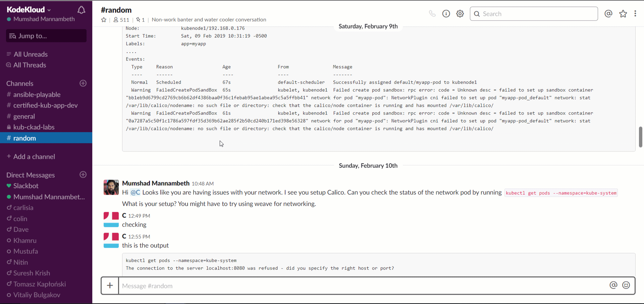Click the @C mention in message
This screenshot has width=644, height=304.
pos(135,193)
